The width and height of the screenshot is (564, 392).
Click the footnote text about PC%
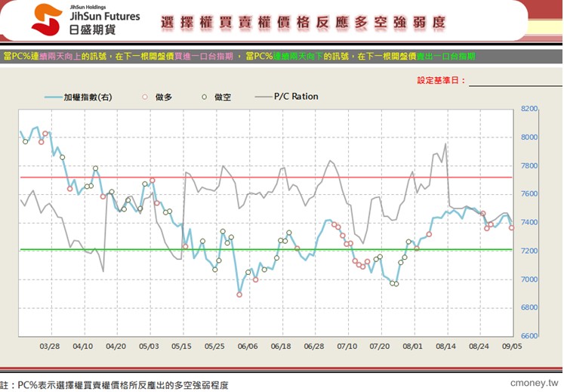coord(114,385)
